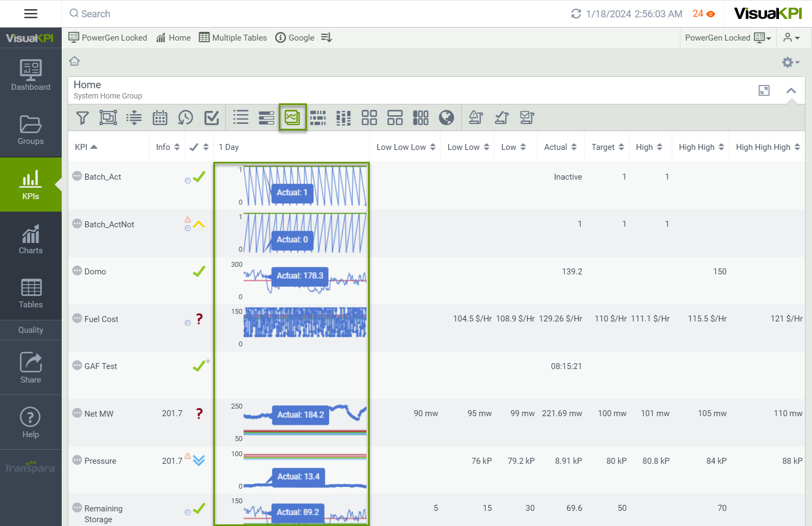Toggle fullscreen for the Home panel
Screen dimensions: 812x526
(764, 90)
